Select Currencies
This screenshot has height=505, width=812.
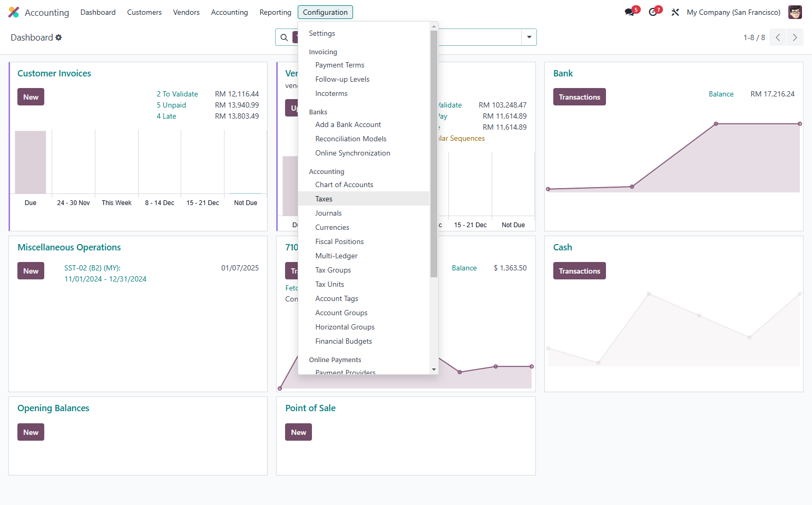364,227
